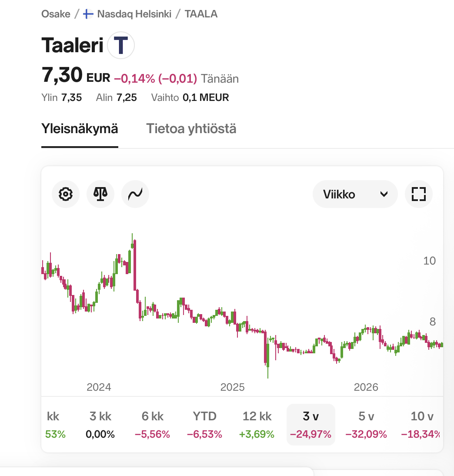The height and width of the screenshot is (476, 454).
Task: Select the 3 kk time range
Action: (x=100, y=425)
